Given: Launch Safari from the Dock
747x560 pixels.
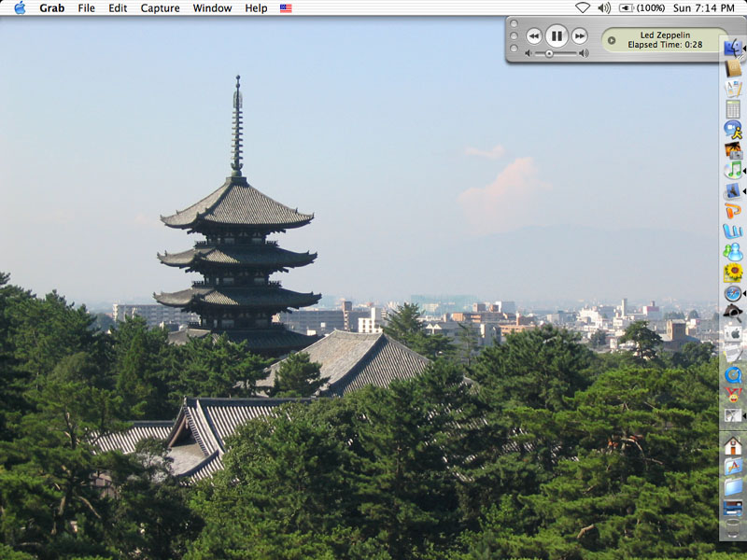Looking at the screenshot, I should point(733,293).
